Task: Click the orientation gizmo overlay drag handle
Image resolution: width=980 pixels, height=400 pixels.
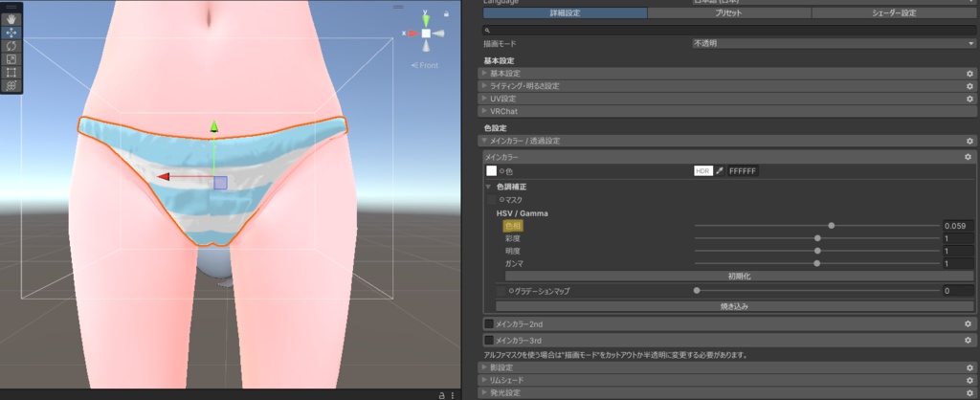Action: (x=398, y=7)
